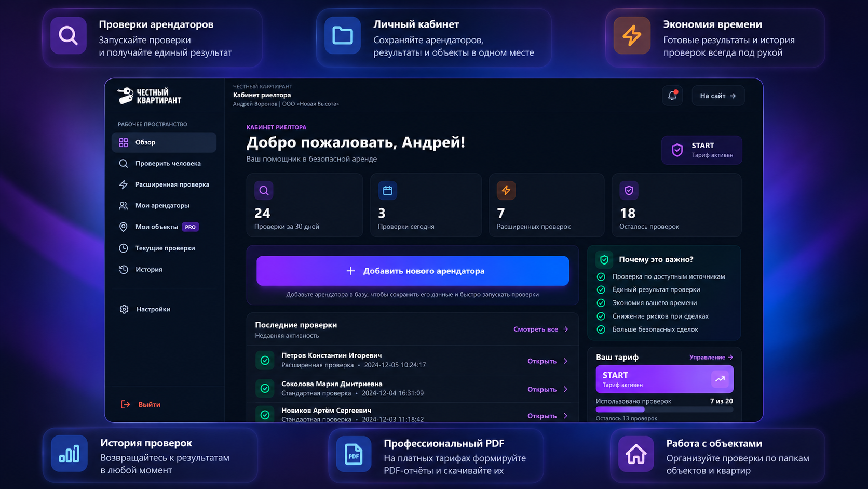Open Новиков Артём Сергеевич check via Открыть
This screenshot has width=868, height=489.
(548, 416)
